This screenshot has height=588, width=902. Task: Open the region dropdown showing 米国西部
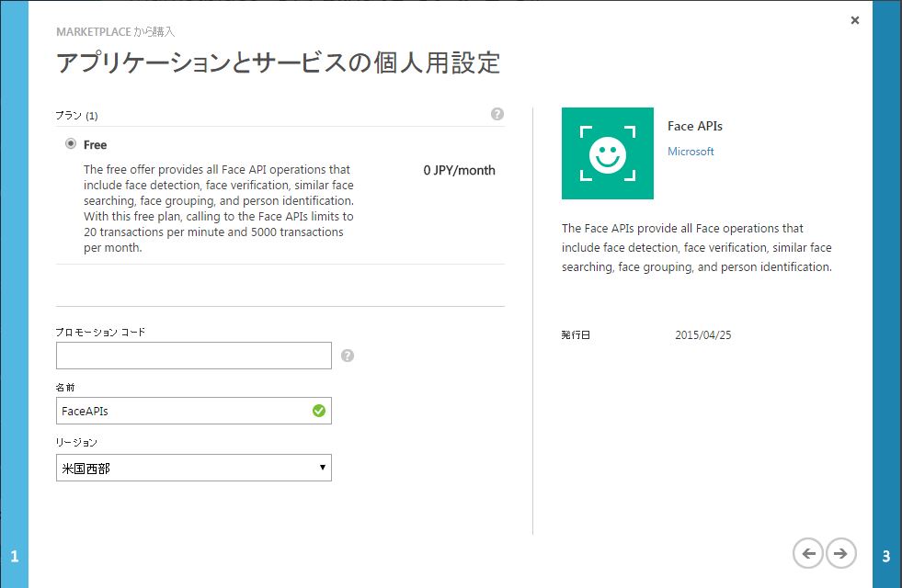(194, 468)
